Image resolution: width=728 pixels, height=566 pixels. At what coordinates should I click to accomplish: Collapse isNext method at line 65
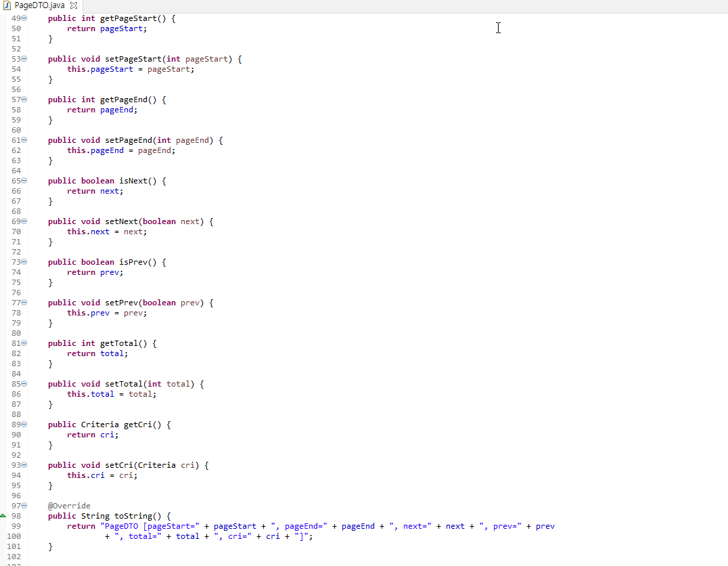[24, 181]
